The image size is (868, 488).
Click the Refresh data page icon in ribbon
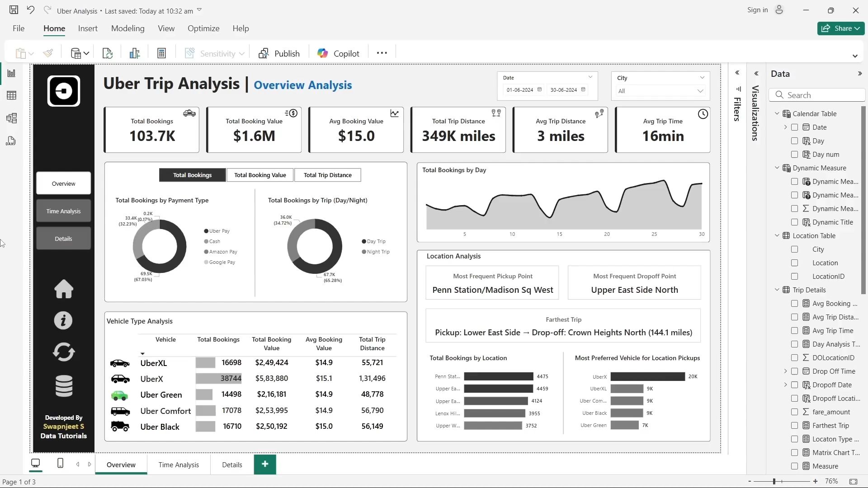point(108,53)
